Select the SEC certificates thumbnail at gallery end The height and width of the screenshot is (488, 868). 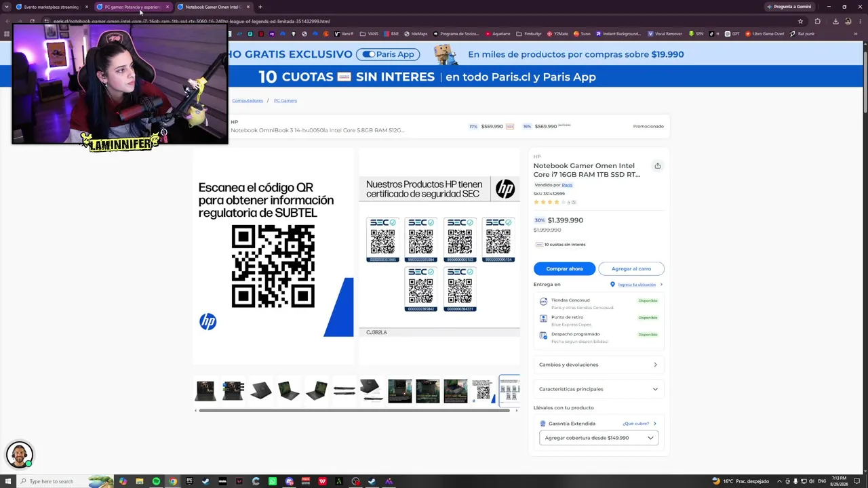pyautogui.click(x=509, y=390)
